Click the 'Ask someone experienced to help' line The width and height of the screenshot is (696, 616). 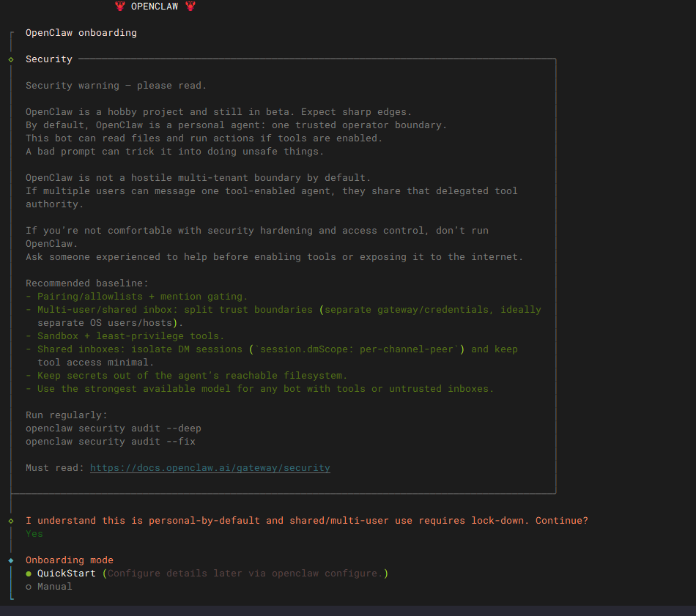click(x=274, y=257)
